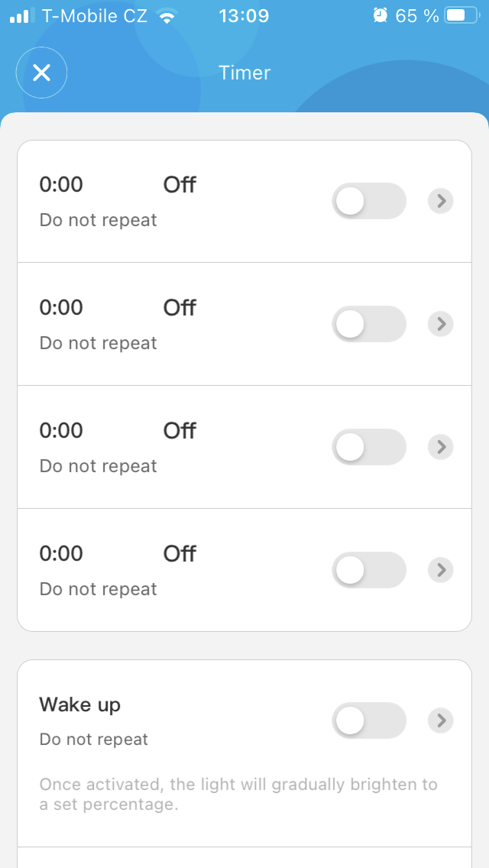Screen dimensions: 489x868
Task: Expand second timer settings arrow
Action: [440, 324]
